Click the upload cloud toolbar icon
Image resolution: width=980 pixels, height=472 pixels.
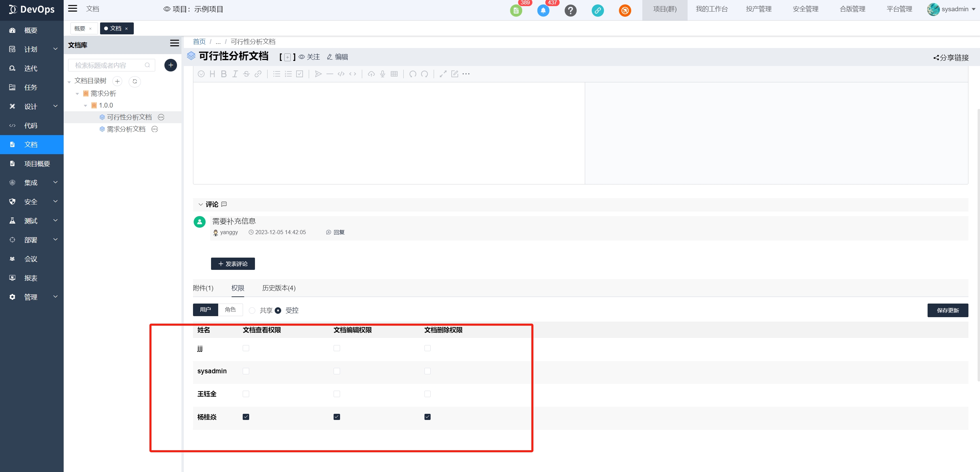click(371, 74)
